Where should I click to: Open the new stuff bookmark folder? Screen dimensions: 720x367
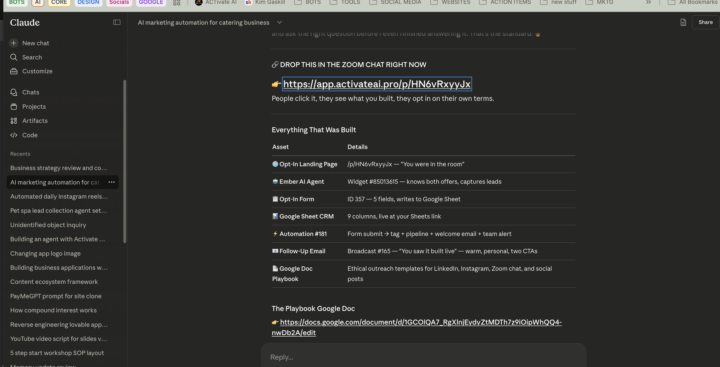coord(558,2)
